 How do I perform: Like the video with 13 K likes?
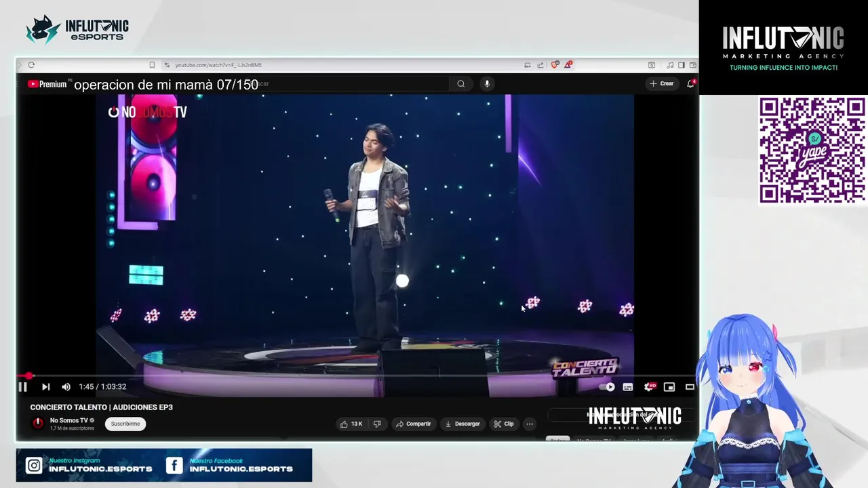(351, 424)
